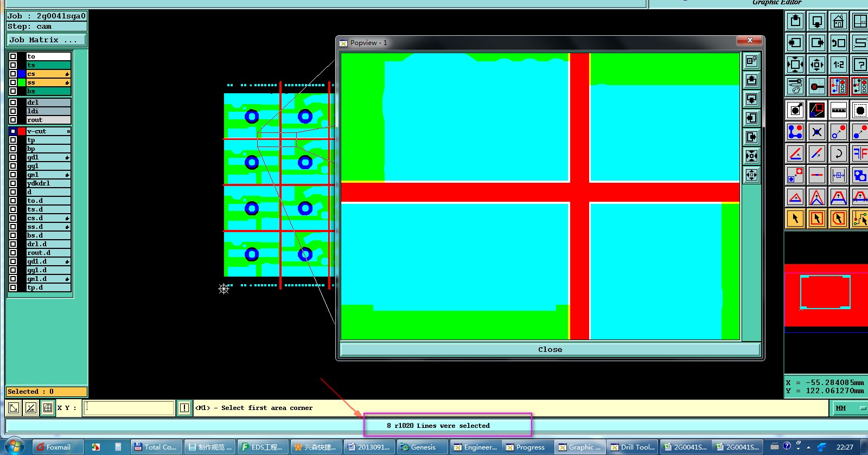
Task: Open the Job Matrix ... button
Action: click(x=46, y=40)
